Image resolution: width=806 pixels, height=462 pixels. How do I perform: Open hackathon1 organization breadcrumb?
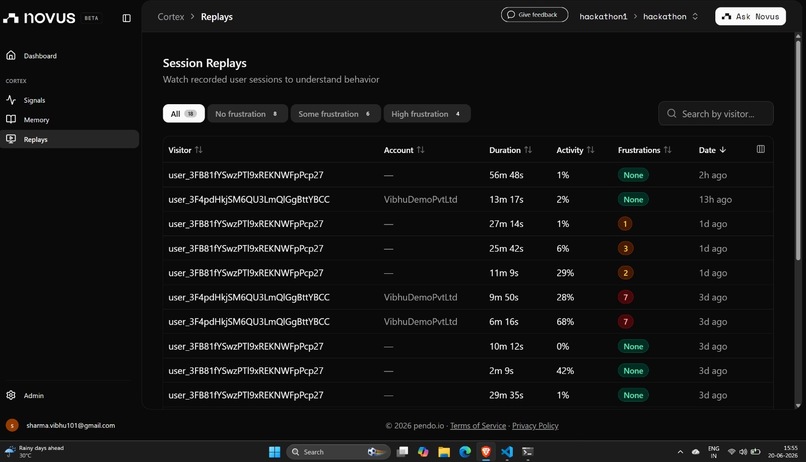click(603, 16)
